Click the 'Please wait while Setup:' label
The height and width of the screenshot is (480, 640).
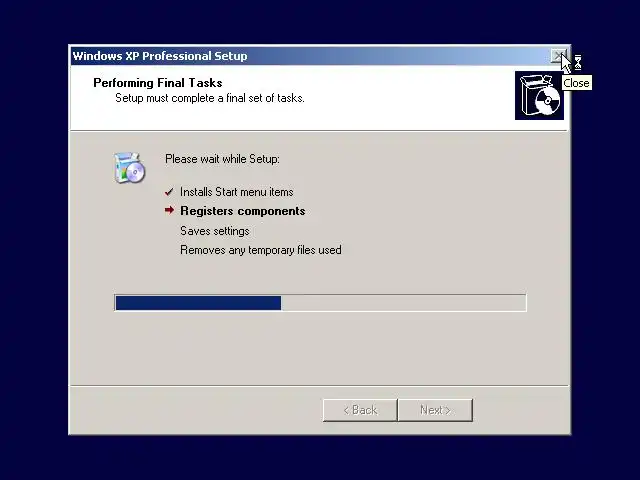click(x=222, y=159)
